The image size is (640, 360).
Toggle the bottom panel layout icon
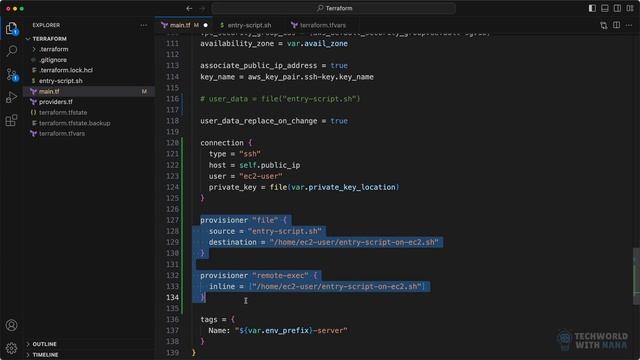(605, 8)
